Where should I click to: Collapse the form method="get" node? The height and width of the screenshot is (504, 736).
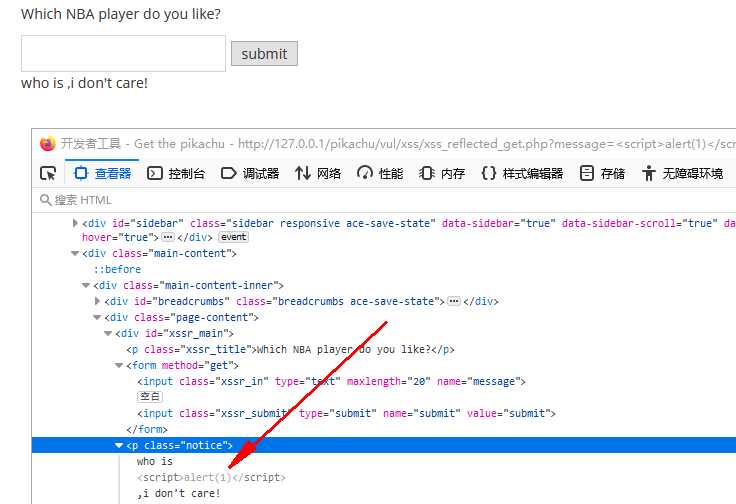(119, 365)
